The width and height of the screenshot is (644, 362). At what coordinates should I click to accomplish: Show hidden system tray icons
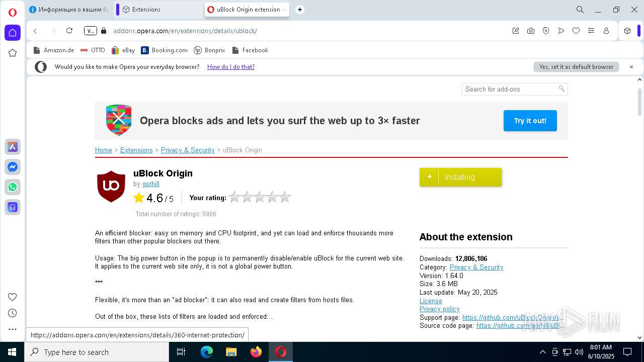point(542,352)
